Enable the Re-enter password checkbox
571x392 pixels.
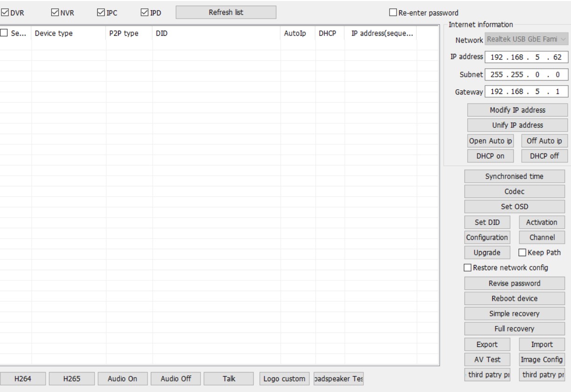point(394,13)
